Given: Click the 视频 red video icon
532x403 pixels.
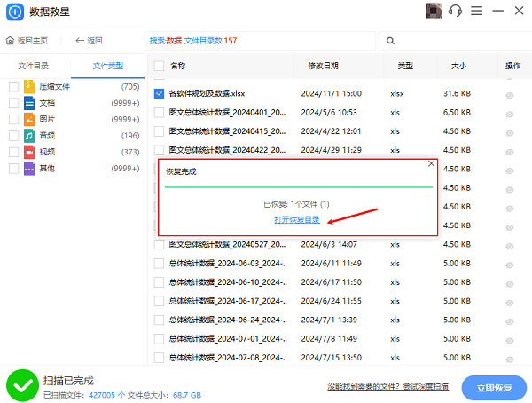Looking at the screenshot, I should point(29,152).
